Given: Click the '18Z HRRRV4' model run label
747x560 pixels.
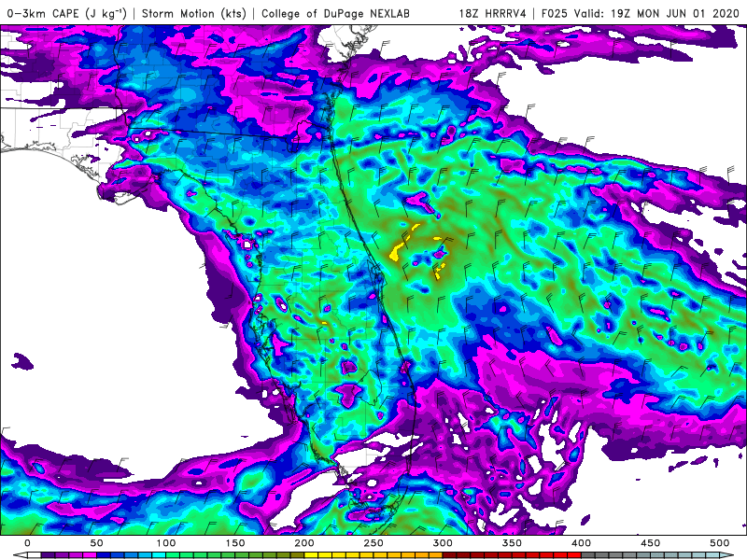Looking at the screenshot, I should click(x=492, y=13).
